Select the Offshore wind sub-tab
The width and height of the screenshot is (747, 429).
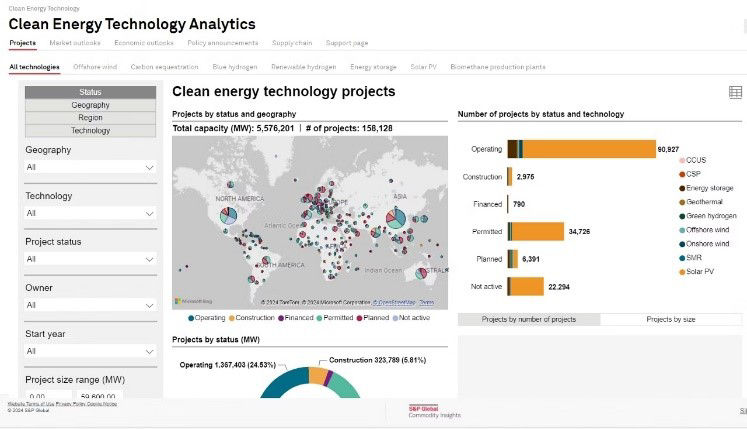95,67
